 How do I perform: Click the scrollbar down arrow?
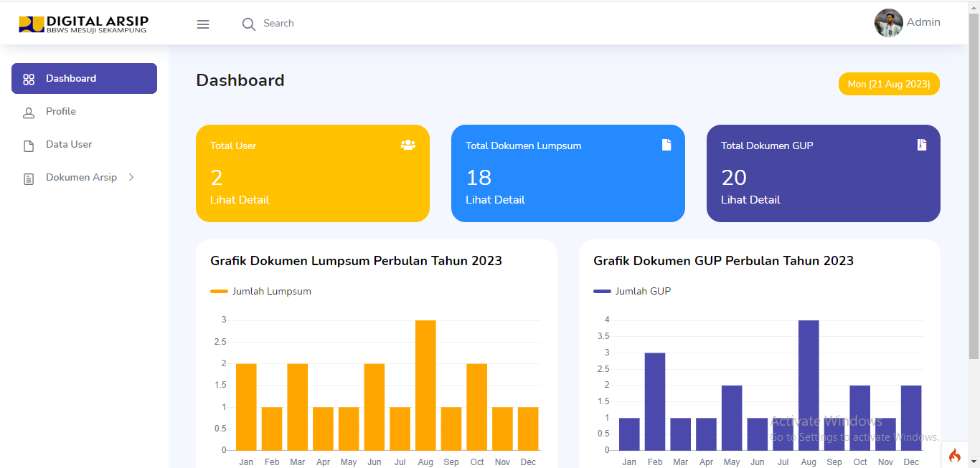click(974, 462)
